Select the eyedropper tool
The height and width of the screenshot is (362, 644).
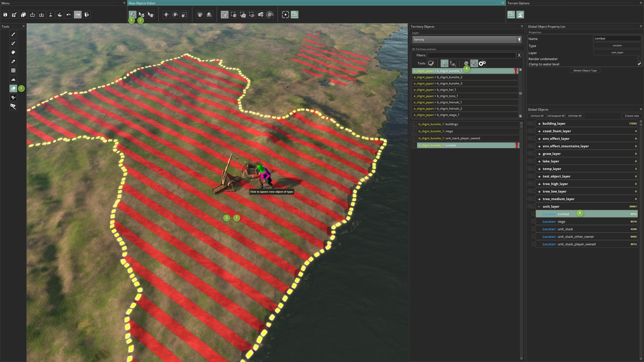13,61
